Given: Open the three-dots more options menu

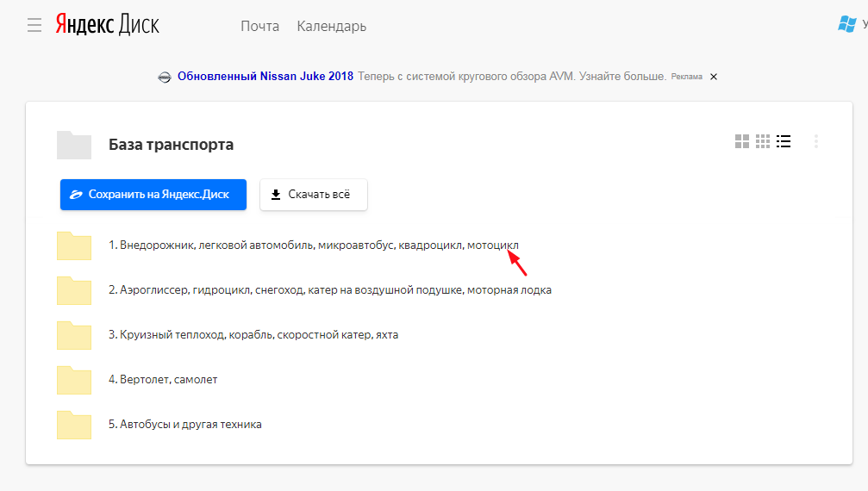Looking at the screenshot, I should [x=815, y=141].
